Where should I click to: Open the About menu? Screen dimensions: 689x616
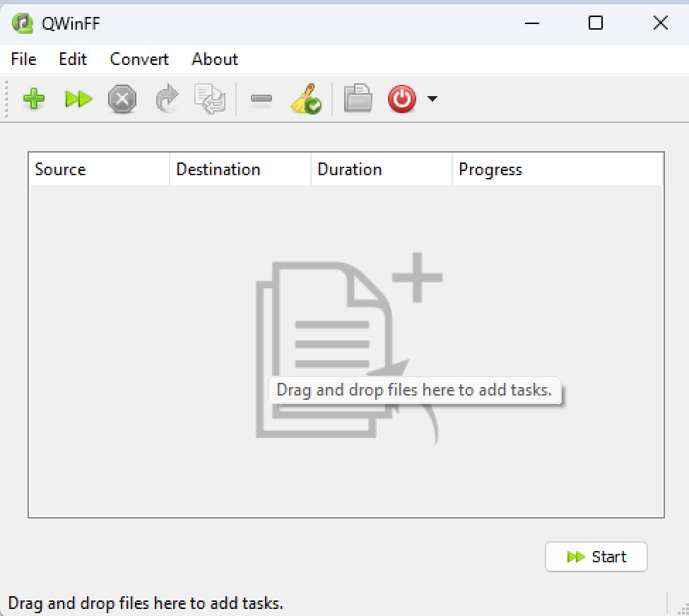[x=215, y=59]
